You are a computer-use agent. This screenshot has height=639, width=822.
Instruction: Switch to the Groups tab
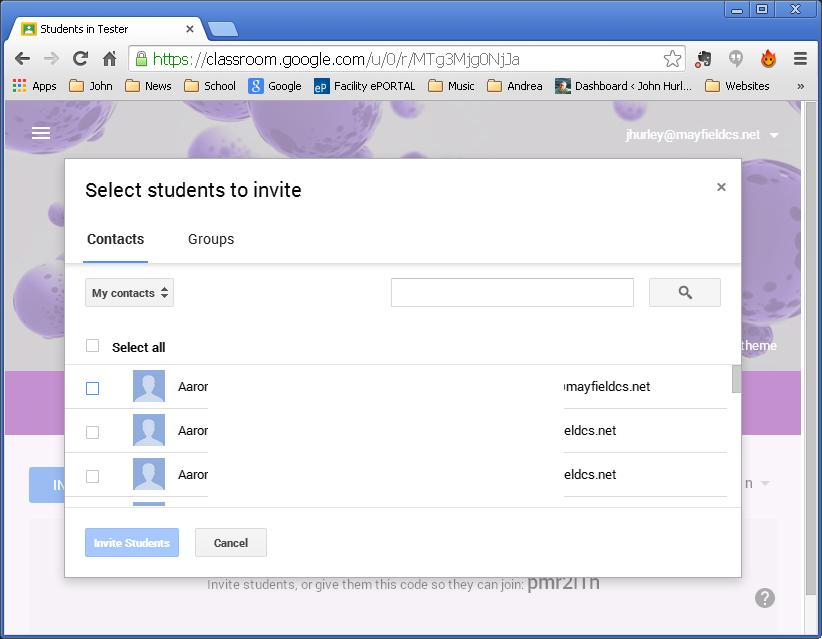tap(211, 239)
